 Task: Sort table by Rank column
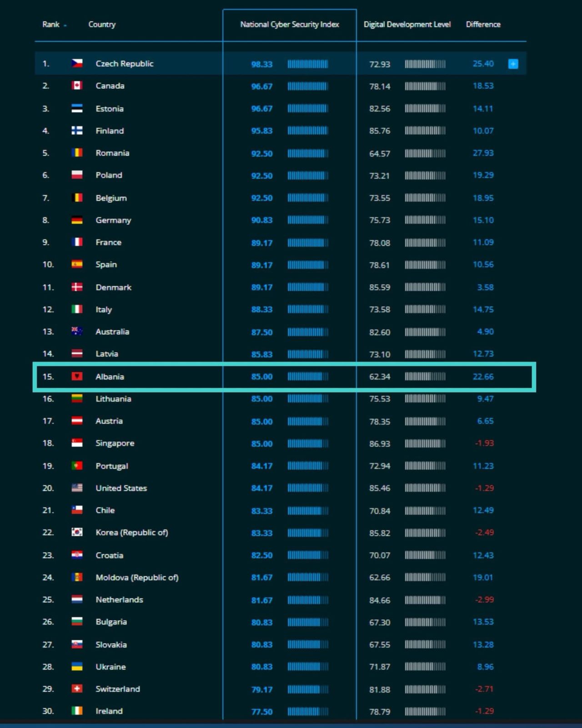coord(51,25)
